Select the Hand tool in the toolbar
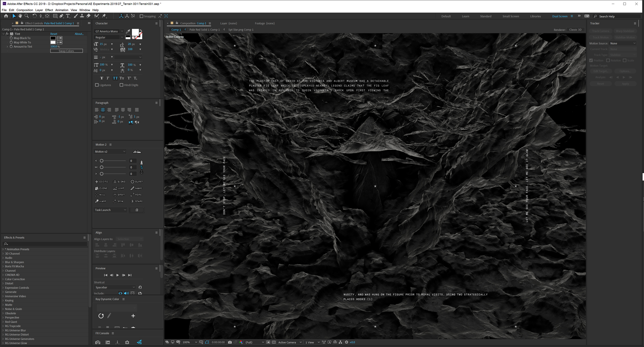 tap(20, 16)
